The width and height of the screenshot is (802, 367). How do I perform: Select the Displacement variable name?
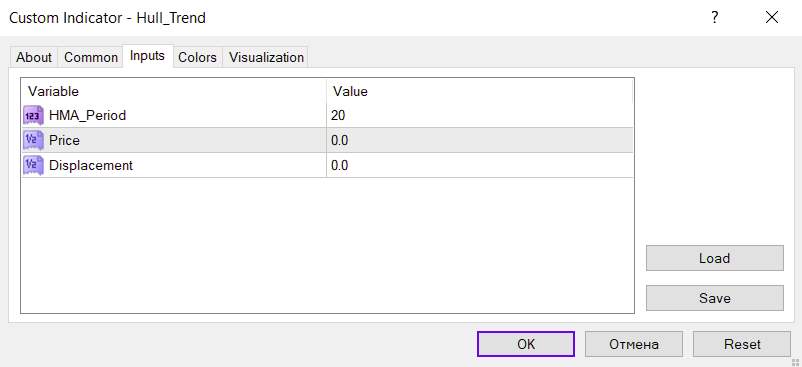tap(91, 166)
